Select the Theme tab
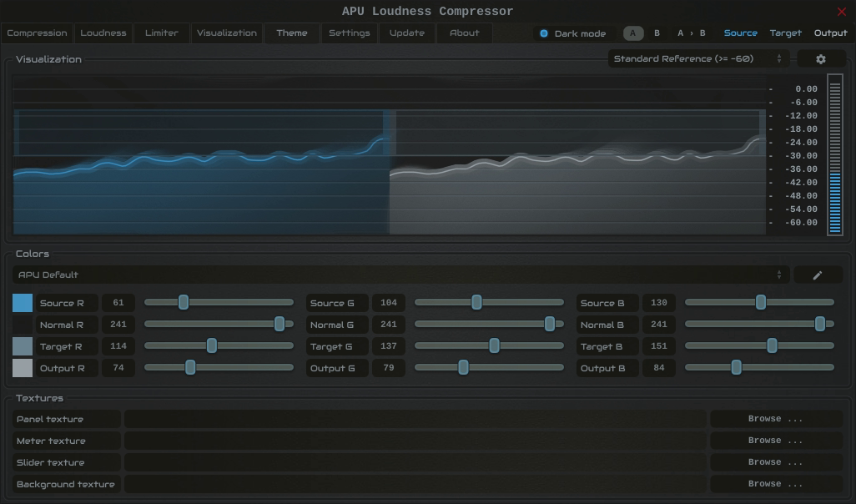 pyautogui.click(x=292, y=33)
